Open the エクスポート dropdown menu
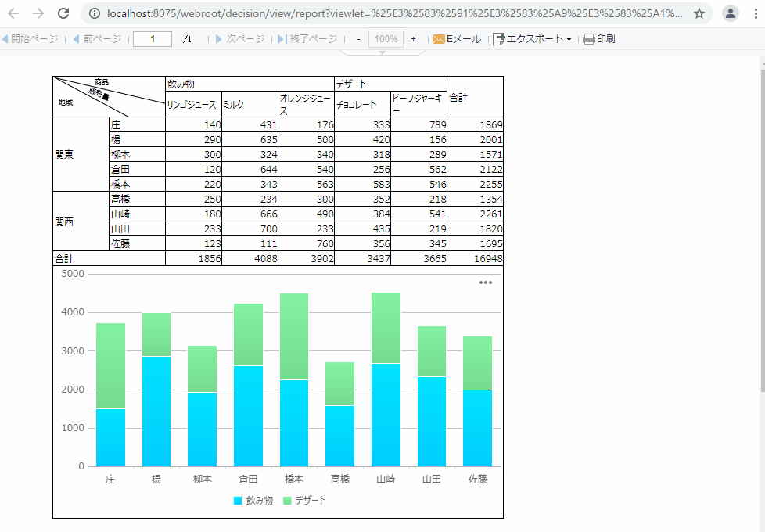 coord(532,39)
